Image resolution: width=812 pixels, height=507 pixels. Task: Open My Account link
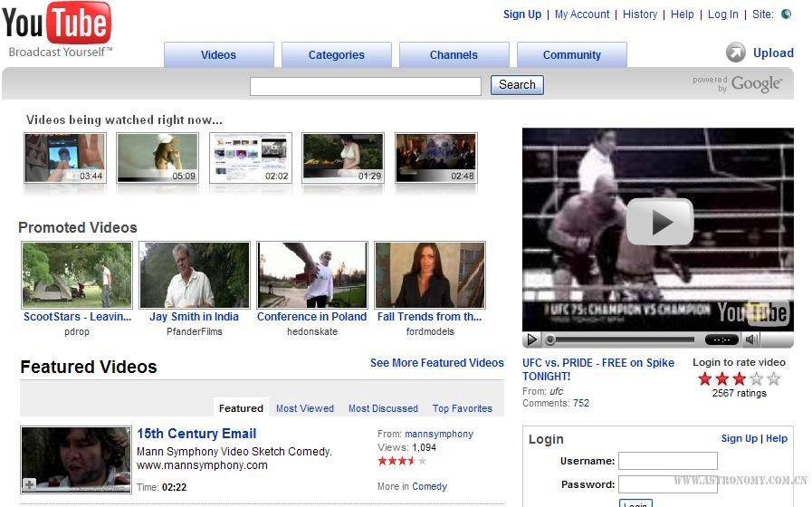click(582, 14)
